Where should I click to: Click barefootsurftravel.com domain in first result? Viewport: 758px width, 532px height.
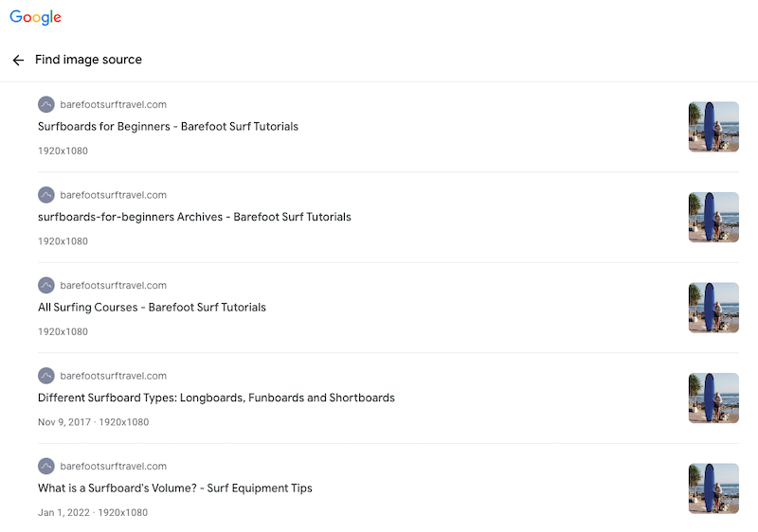[x=113, y=104]
